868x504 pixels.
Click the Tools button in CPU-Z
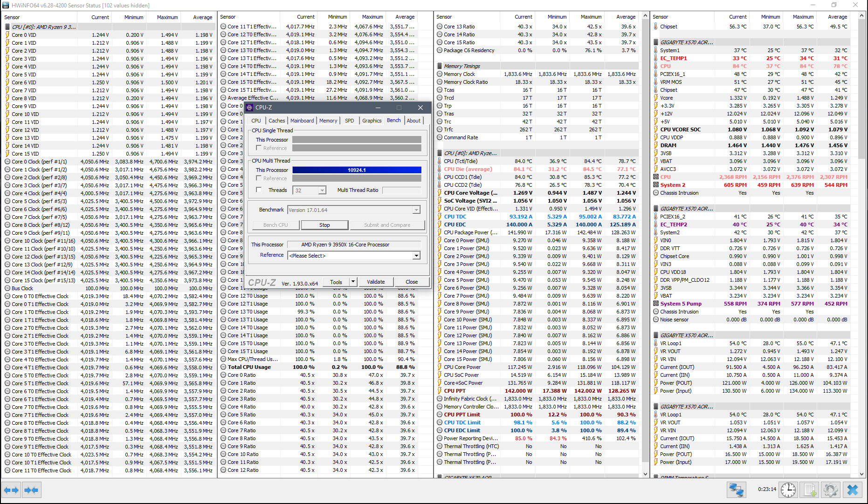click(336, 282)
